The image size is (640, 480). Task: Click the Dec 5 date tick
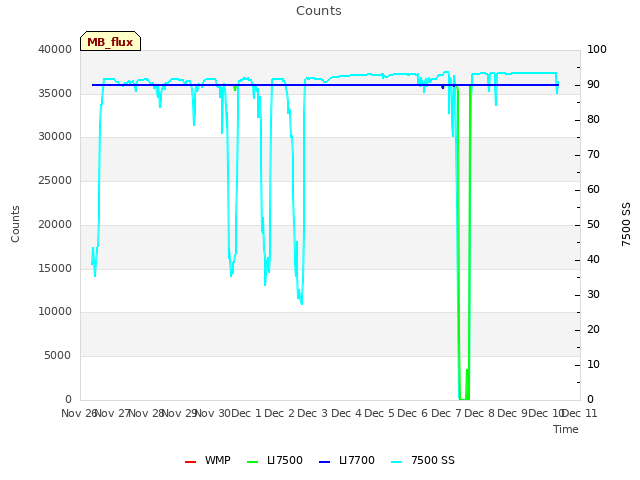(x=380, y=413)
